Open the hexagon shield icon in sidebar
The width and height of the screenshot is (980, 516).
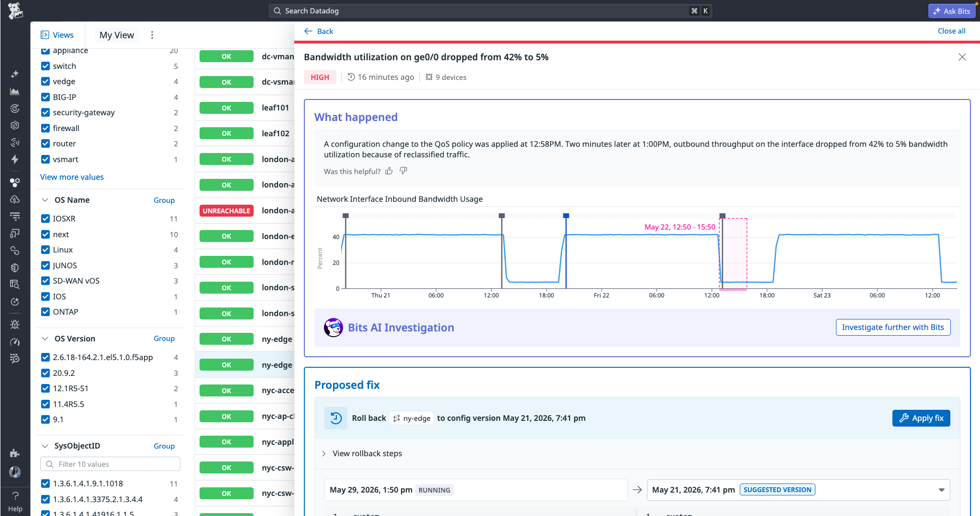pos(15,125)
